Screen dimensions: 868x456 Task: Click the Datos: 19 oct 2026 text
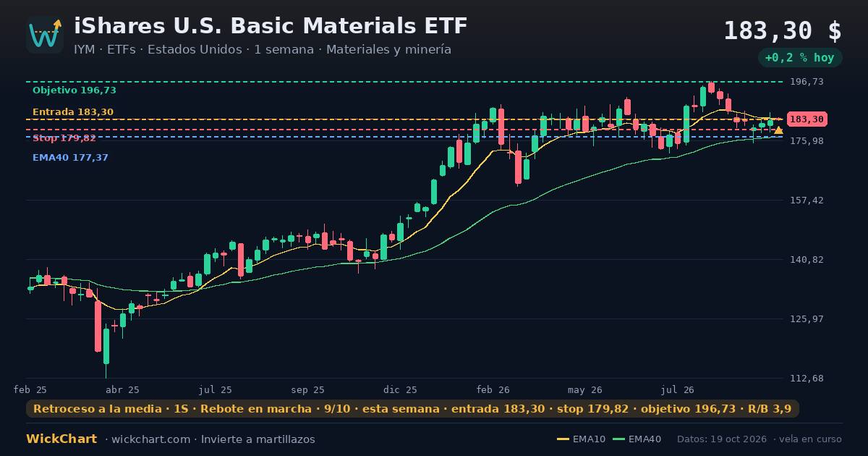click(x=723, y=439)
